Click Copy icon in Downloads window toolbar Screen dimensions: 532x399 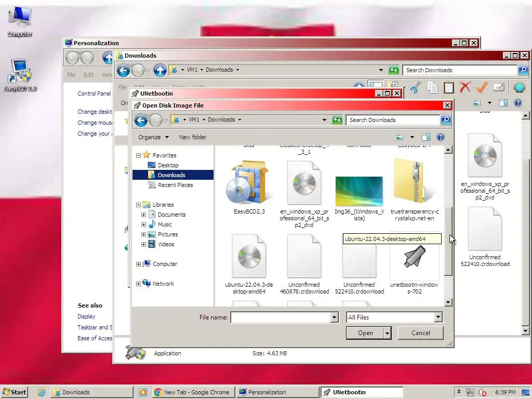(432, 87)
